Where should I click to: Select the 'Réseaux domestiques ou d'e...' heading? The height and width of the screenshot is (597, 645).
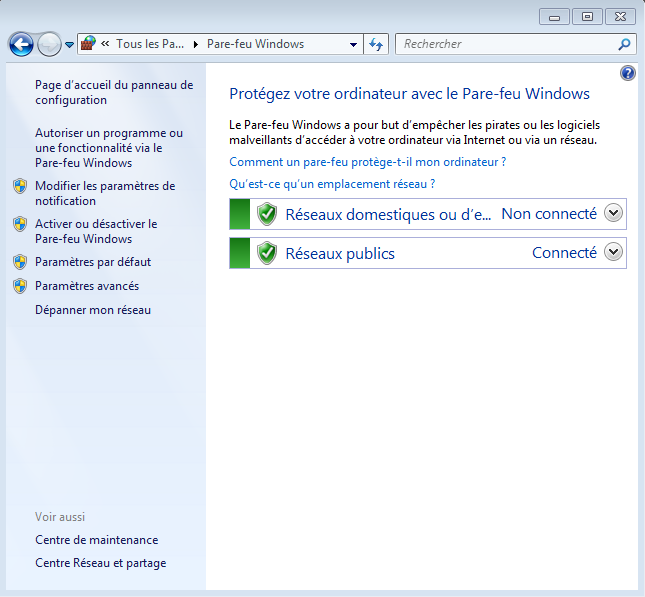click(388, 215)
